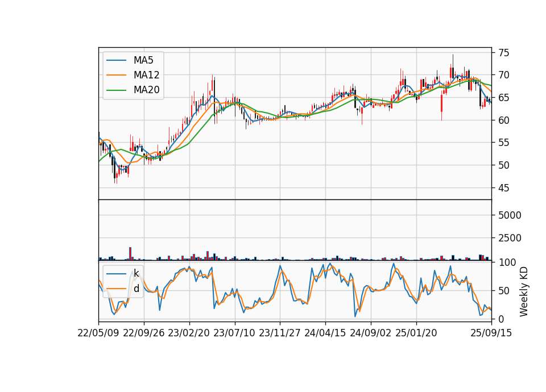Click the 23/11/27 date axis label
This screenshot has width=546, height=392.
(x=280, y=333)
